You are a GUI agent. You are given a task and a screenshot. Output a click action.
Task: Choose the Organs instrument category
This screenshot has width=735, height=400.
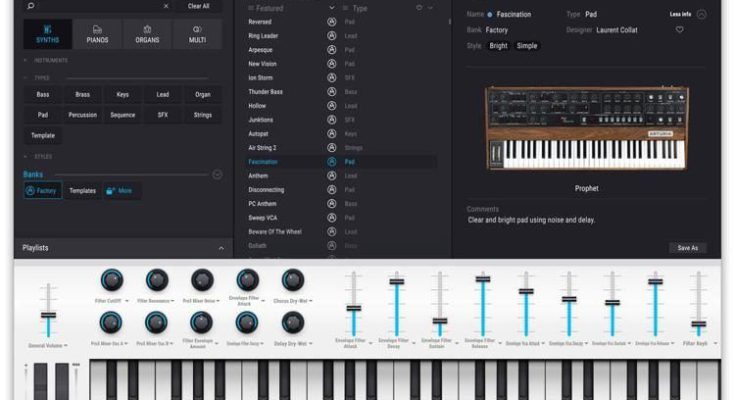pyautogui.click(x=147, y=34)
